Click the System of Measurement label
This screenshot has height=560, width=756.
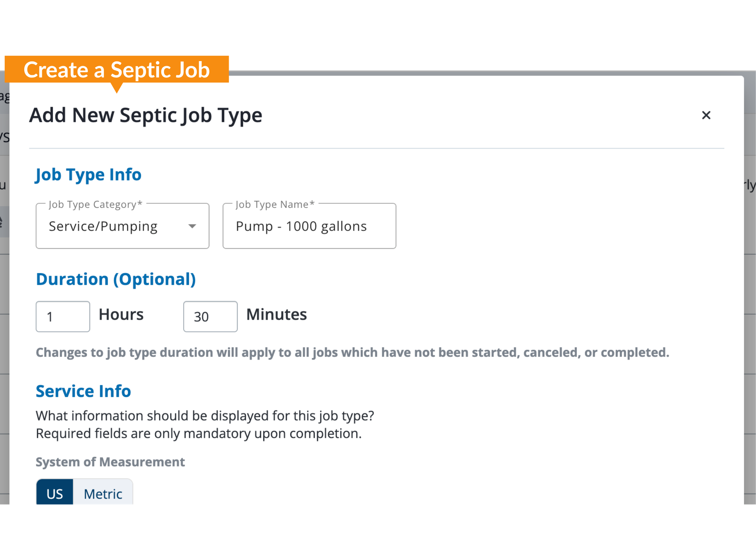click(x=110, y=462)
